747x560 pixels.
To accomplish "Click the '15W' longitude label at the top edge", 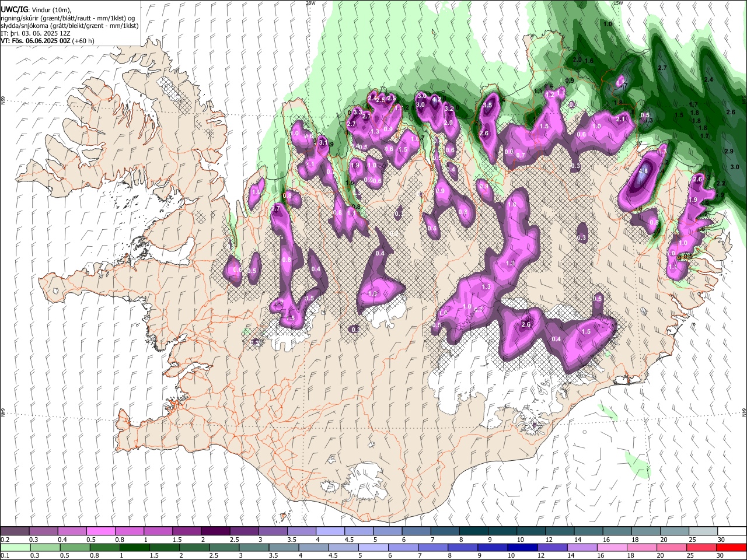I will 619,3.
